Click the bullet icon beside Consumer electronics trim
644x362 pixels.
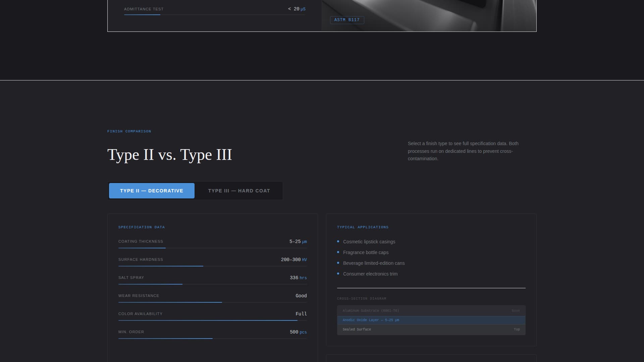pos(338,274)
